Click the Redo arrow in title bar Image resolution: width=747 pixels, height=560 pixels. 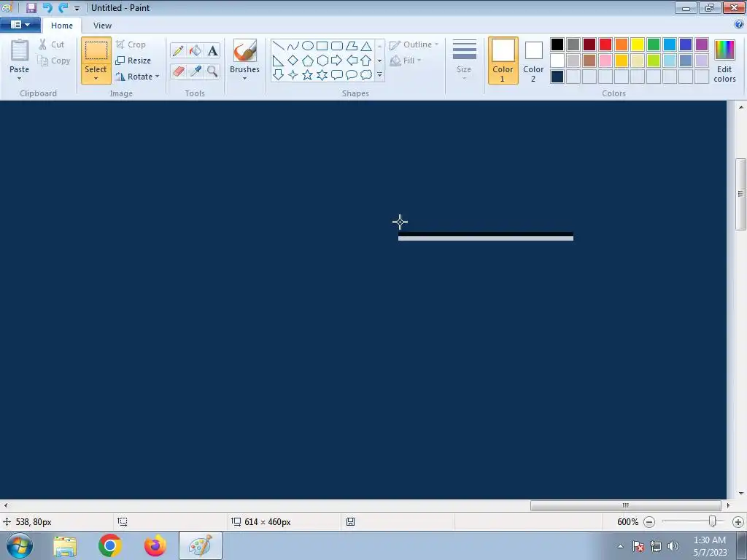(x=63, y=7)
